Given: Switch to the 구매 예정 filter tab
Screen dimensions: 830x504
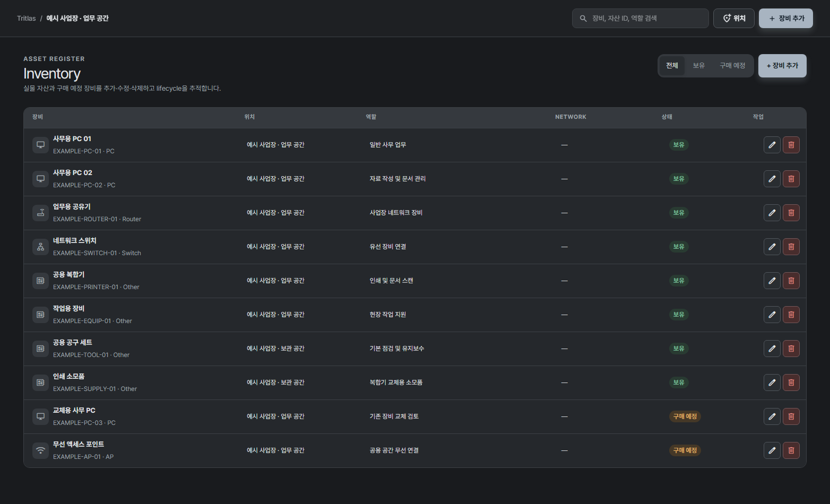Looking at the screenshot, I should point(732,66).
